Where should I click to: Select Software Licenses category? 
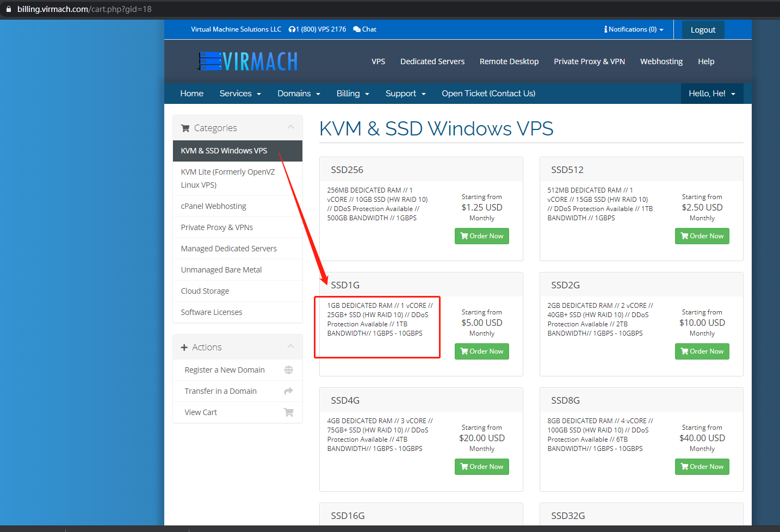238,312
